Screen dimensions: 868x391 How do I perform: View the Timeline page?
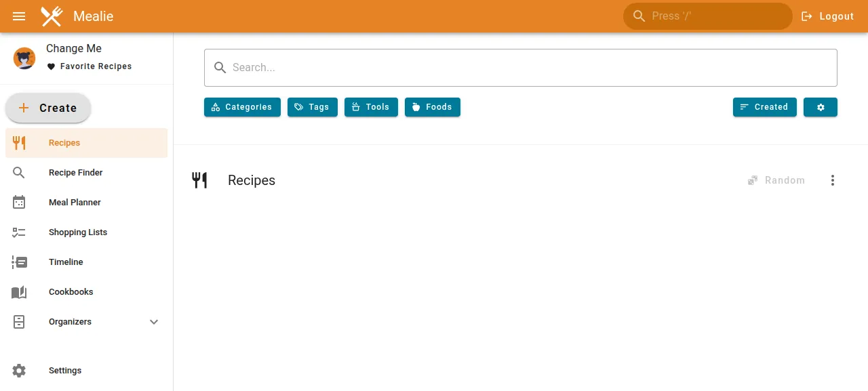click(87, 262)
